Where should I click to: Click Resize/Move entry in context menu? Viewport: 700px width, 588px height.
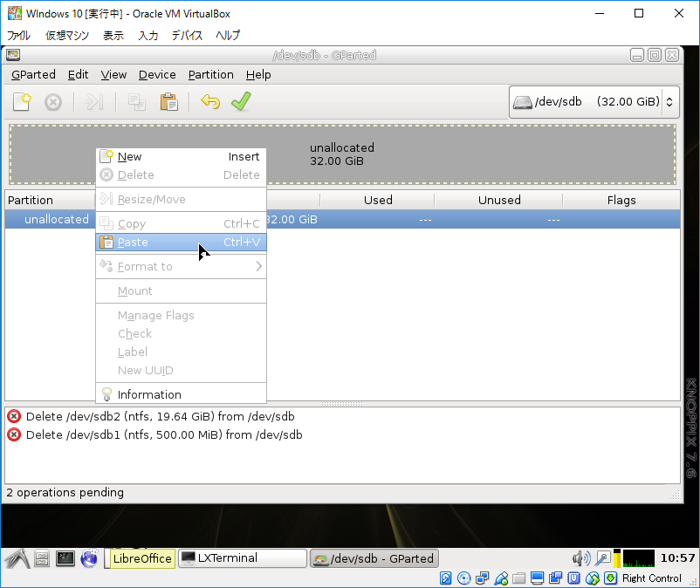(181, 200)
